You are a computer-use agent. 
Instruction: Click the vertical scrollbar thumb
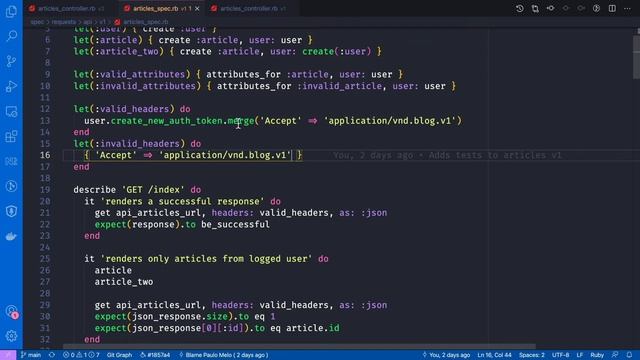click(636, 58)
